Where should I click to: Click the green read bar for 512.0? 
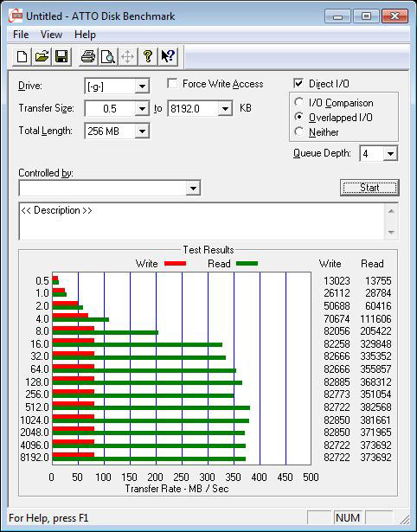pyautogui.click(x=151, y=407)
